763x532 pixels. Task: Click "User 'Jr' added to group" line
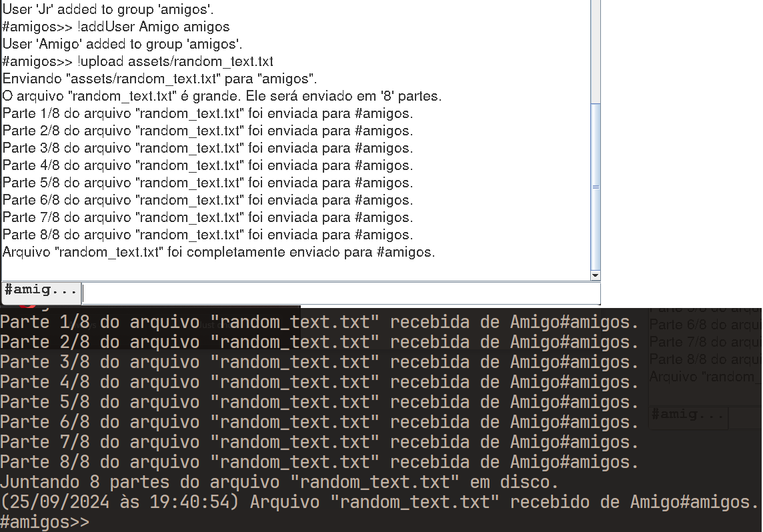[x=107, y=9]
